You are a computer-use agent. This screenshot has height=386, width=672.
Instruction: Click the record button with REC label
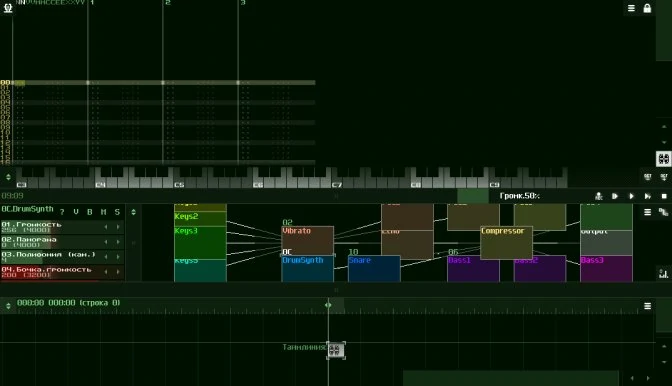[x=599, y=196]
